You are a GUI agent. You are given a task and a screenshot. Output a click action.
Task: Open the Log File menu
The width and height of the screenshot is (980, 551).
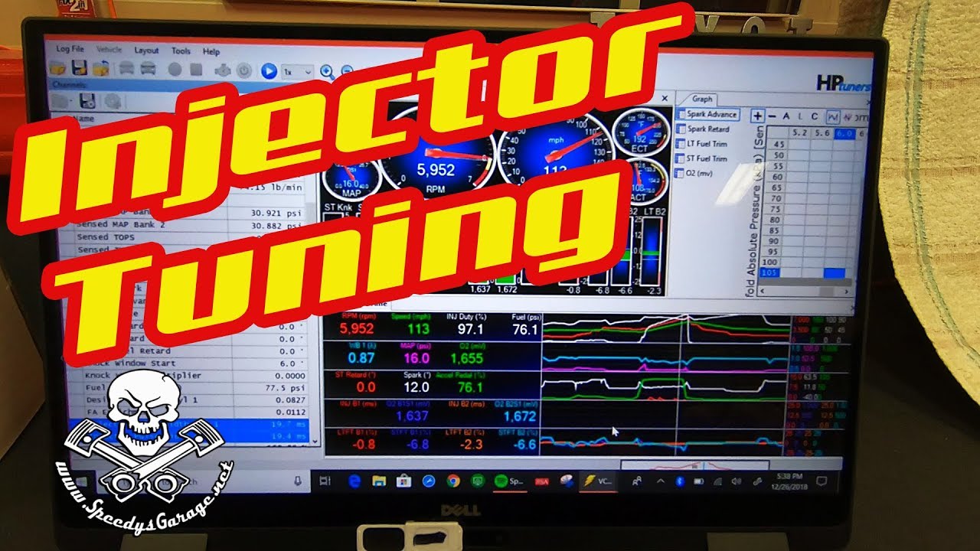70,49
